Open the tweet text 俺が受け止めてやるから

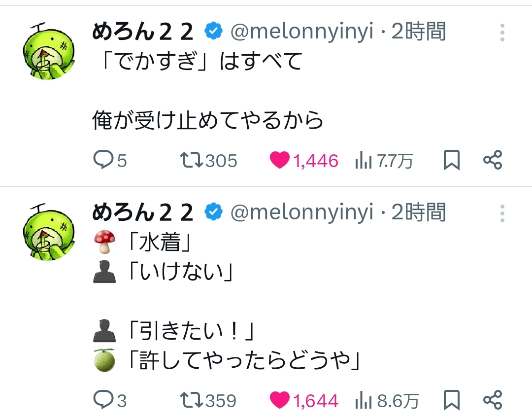coord(207,120)
